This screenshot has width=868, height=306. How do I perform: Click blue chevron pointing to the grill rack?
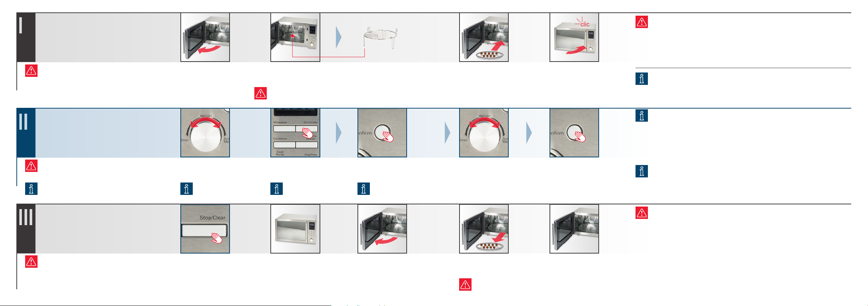[x=339, y=37]
